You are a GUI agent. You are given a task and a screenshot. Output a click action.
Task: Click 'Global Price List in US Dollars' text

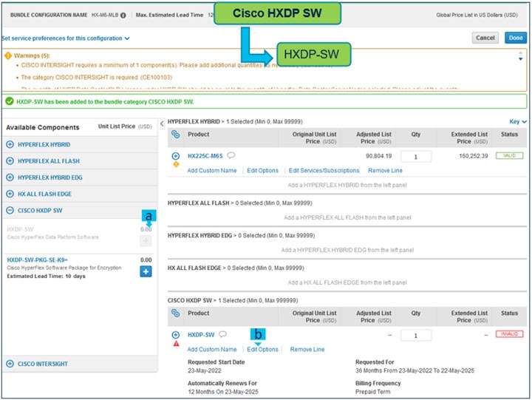[477, 15]
